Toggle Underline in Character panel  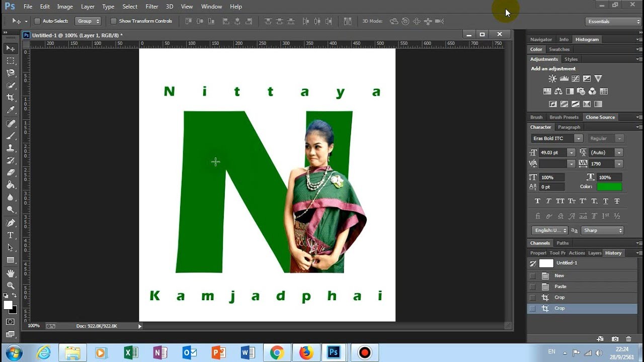[x=606, y=201]
